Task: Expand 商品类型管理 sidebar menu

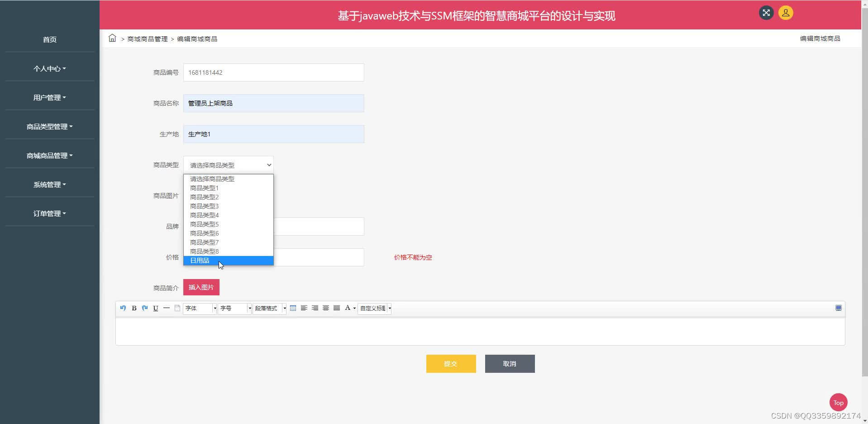Action: [x=50, y=126]
